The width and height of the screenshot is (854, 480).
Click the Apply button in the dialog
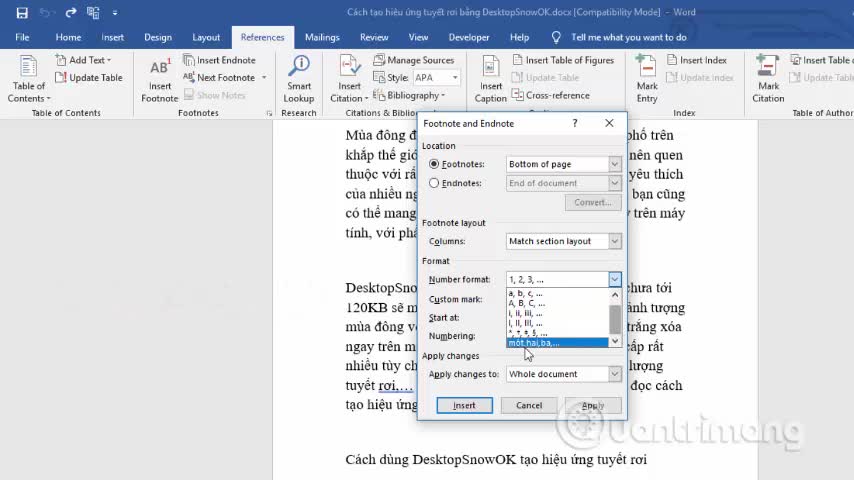[593, 405]
